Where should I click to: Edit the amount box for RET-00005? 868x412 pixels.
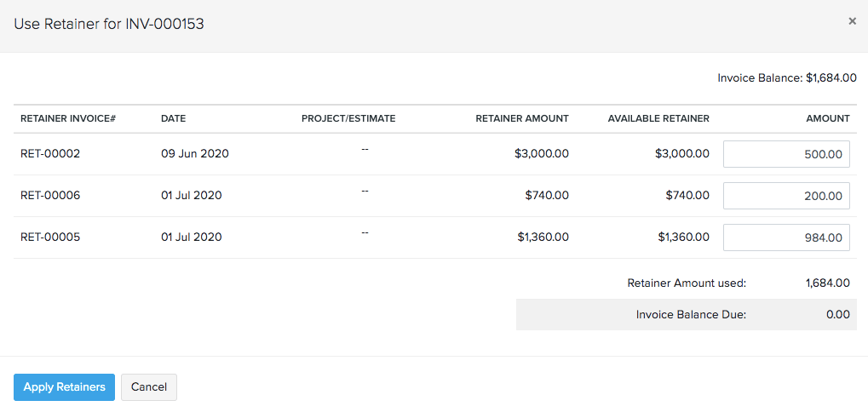(x=786, y=237)
